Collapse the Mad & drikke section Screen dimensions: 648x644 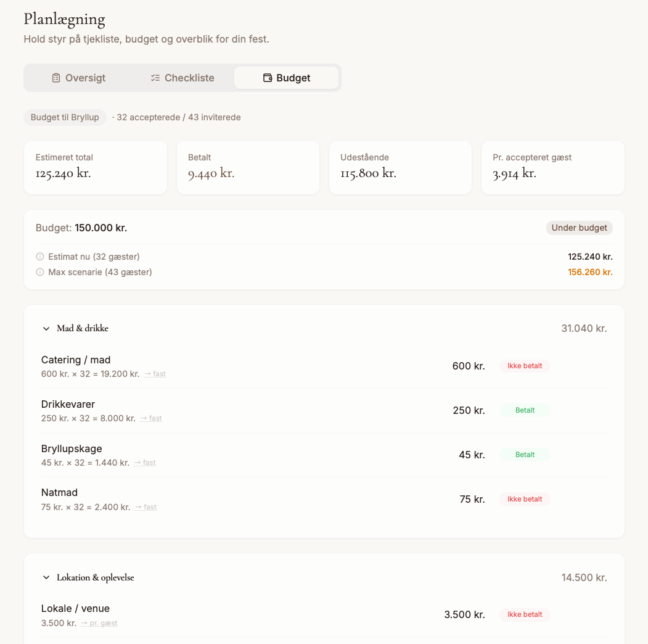click(x=46, y=329)
